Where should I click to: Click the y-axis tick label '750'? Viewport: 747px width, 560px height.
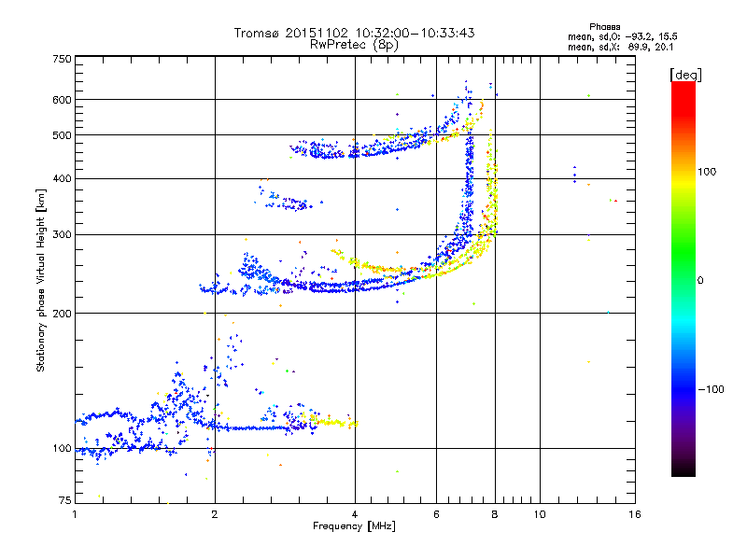[62, 59]
